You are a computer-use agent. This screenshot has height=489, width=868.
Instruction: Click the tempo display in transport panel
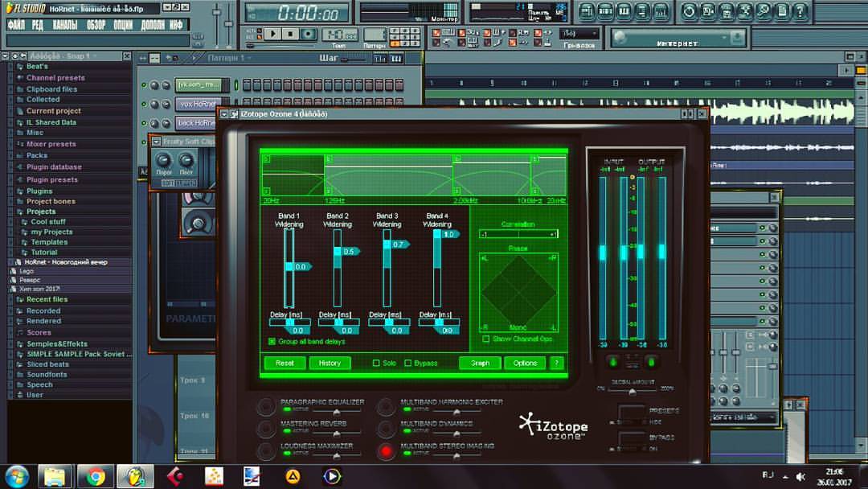[x=339, y=35]
